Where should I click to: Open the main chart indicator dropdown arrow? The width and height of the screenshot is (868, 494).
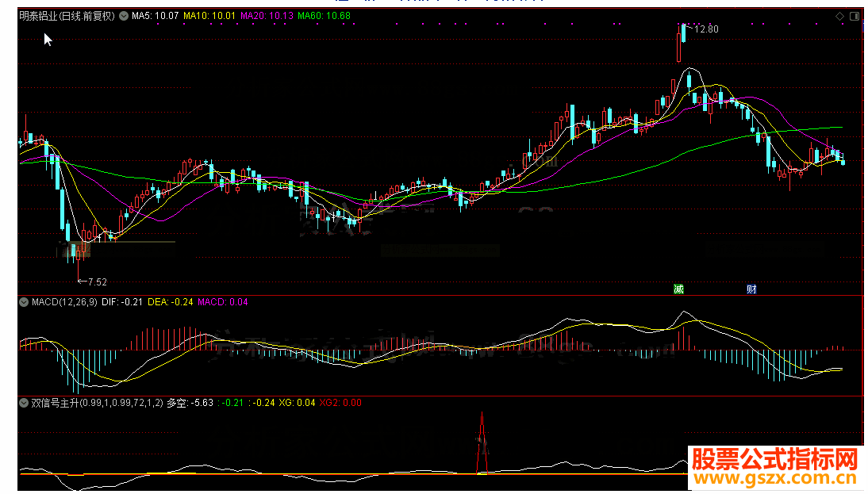pos(124,16)
